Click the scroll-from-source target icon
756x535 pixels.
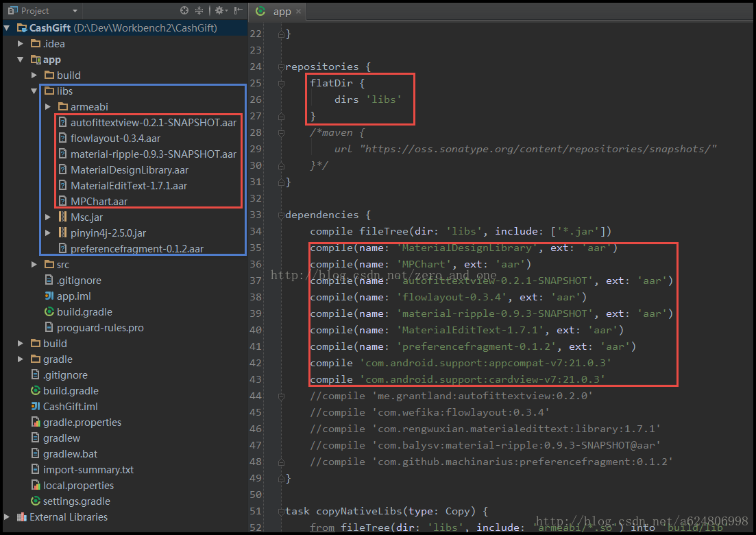184,10
